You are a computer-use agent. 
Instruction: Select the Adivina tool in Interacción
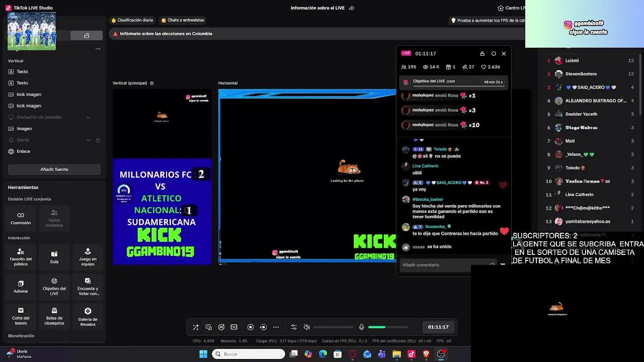click(x=21, y=287)
